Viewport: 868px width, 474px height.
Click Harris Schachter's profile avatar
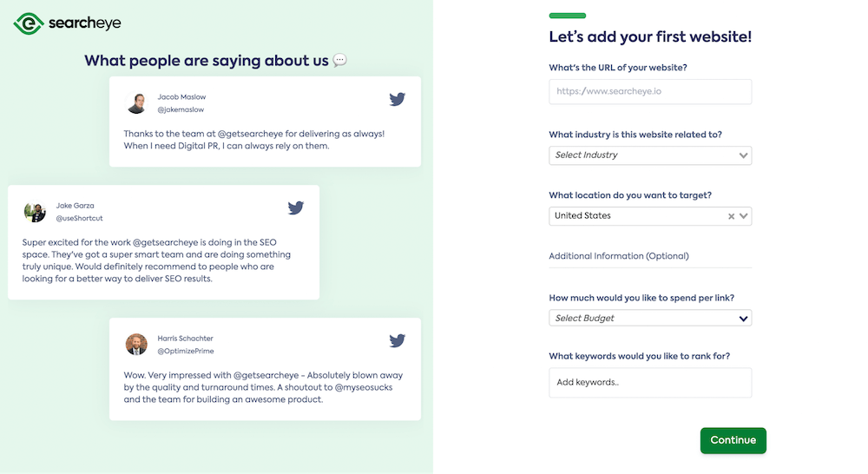pyautogui.click(x=136, y=344)
